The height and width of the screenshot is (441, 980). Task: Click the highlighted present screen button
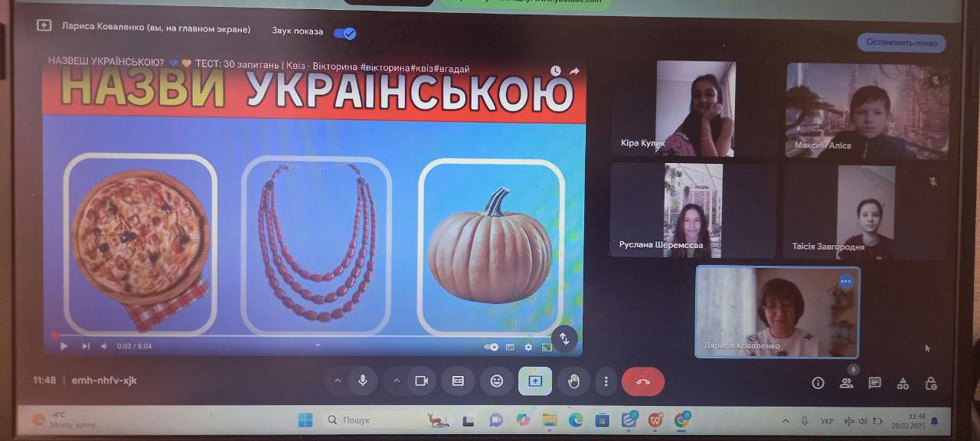pyautogui.click(x=535, y=381)
